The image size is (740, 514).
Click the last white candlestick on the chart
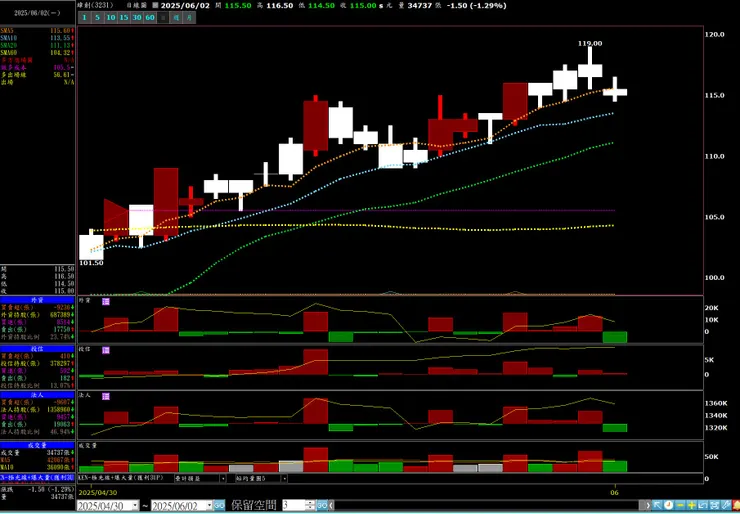(615, 92)
